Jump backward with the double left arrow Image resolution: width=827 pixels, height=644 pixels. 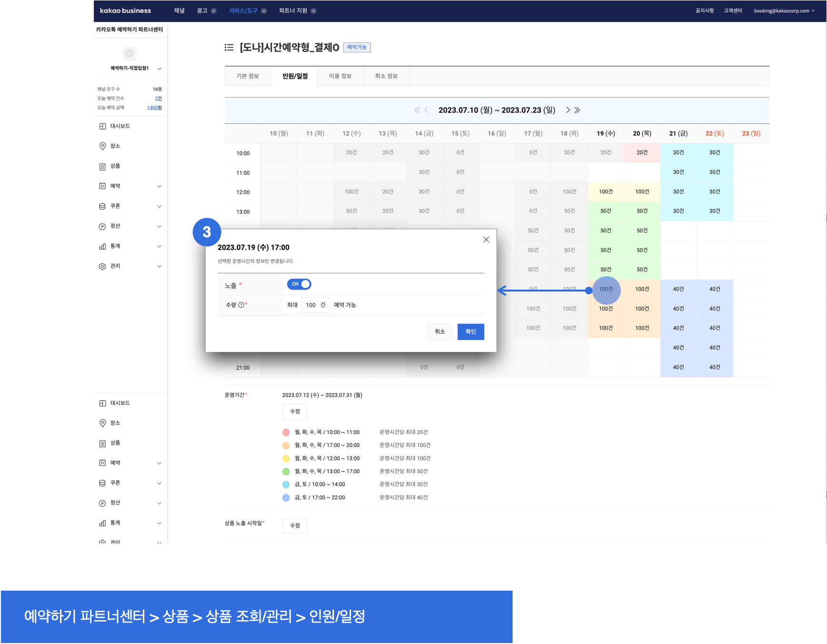[x=417, y=110]
